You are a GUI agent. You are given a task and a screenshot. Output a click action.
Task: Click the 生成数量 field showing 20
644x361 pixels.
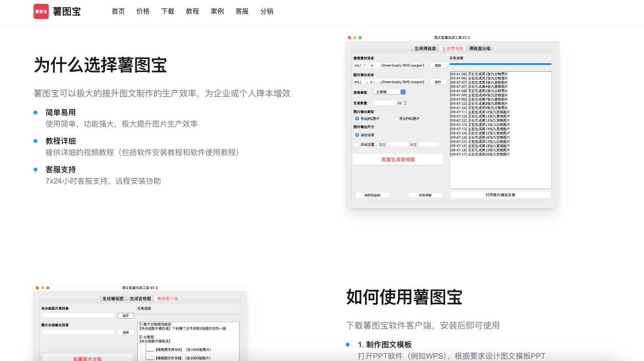pyautogui.click(x=388, y=103)
